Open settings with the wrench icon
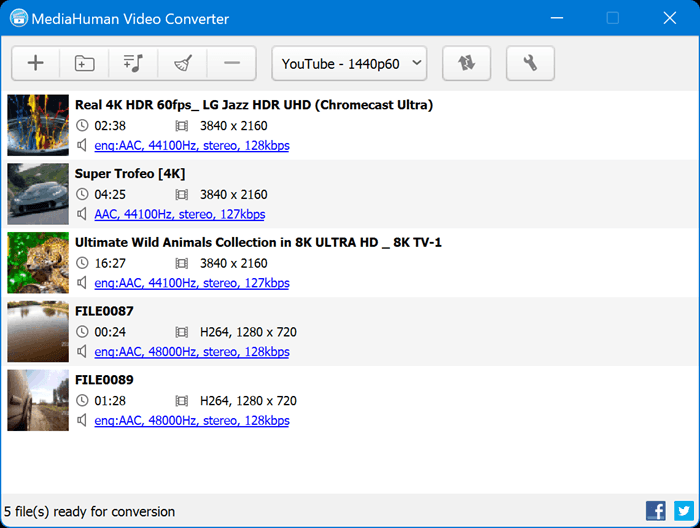This screenshot has width=700, height=528. (530, 63)
